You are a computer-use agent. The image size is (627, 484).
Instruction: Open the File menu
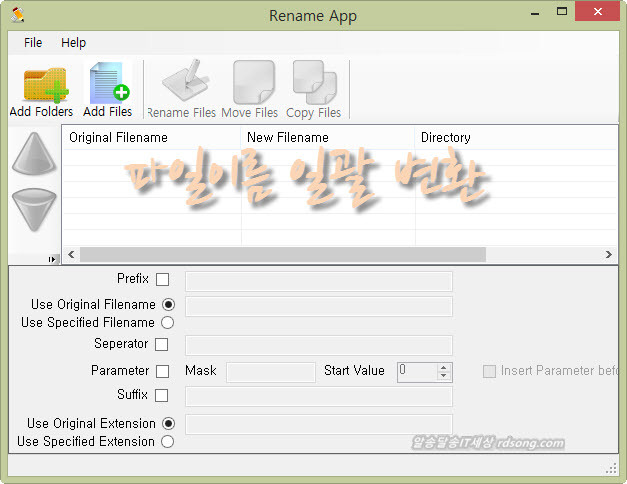(x=33, y=43)
